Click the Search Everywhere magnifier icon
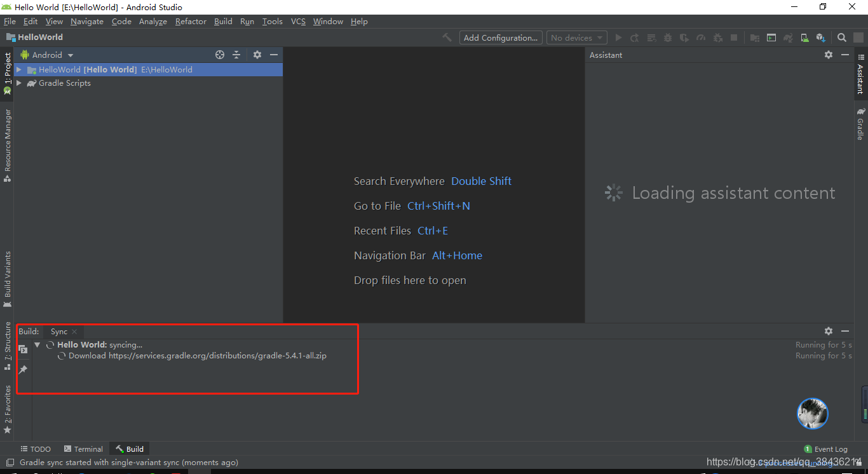868x474 pixels. [x=842, y=37]
